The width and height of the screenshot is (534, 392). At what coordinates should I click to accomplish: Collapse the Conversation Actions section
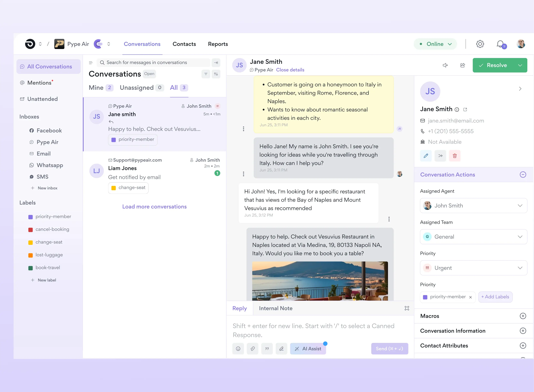coord(523,175)
